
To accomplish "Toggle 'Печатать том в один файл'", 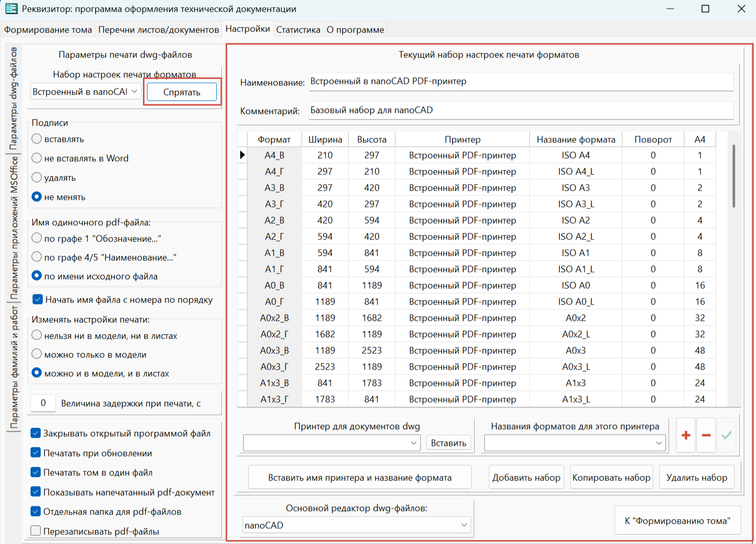I will tap(36, 472).
